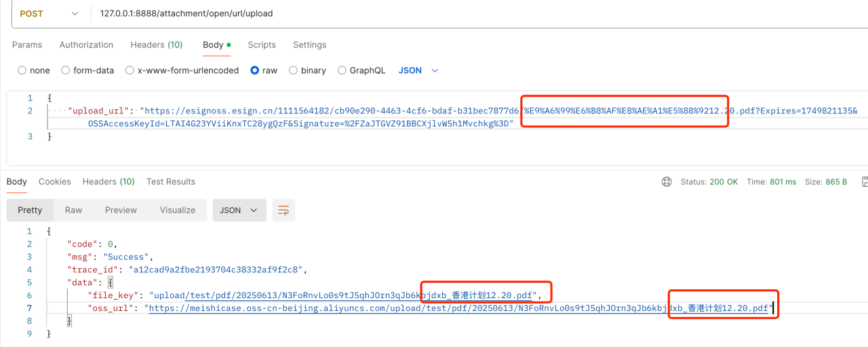The height and width of the screenshot is (347, 868).
Task: Open the Scripts tab
Action: pyautogui.click(x=262, y=45)
